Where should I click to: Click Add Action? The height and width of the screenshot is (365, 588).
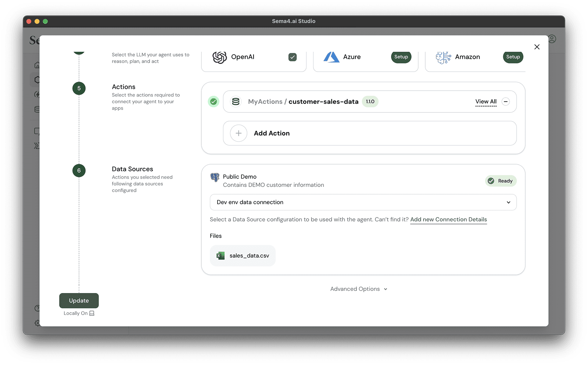coord(272,133)
